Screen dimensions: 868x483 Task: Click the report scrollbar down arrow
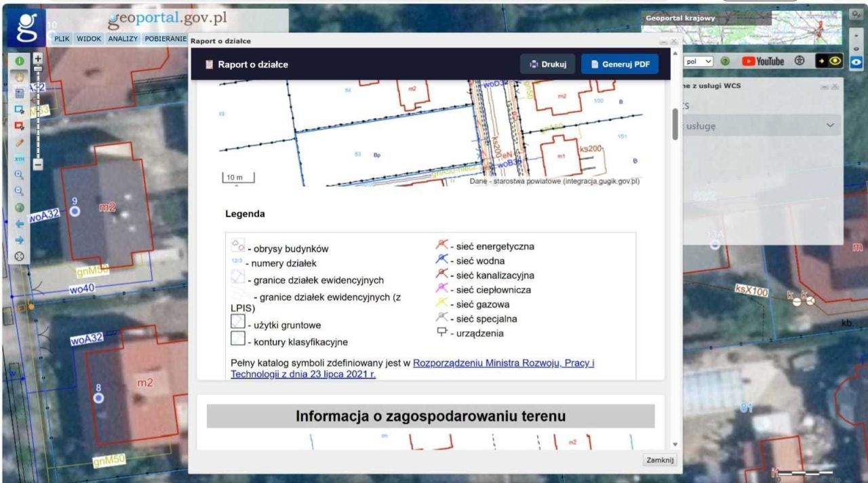tap(675, 444)
